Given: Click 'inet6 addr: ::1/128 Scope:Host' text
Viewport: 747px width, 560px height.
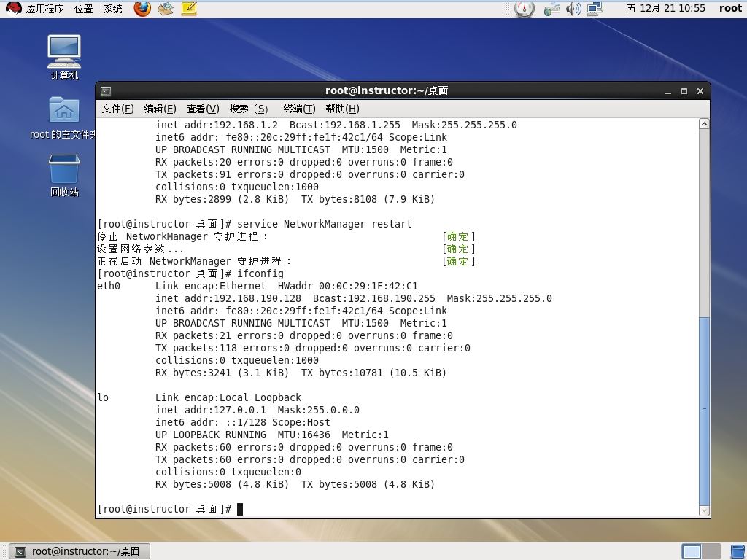Looking at the screenshot, I should point(242,422).
